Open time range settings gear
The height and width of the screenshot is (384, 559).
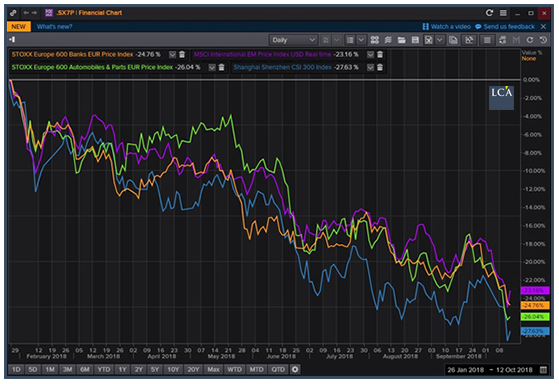tap(295, 369)
